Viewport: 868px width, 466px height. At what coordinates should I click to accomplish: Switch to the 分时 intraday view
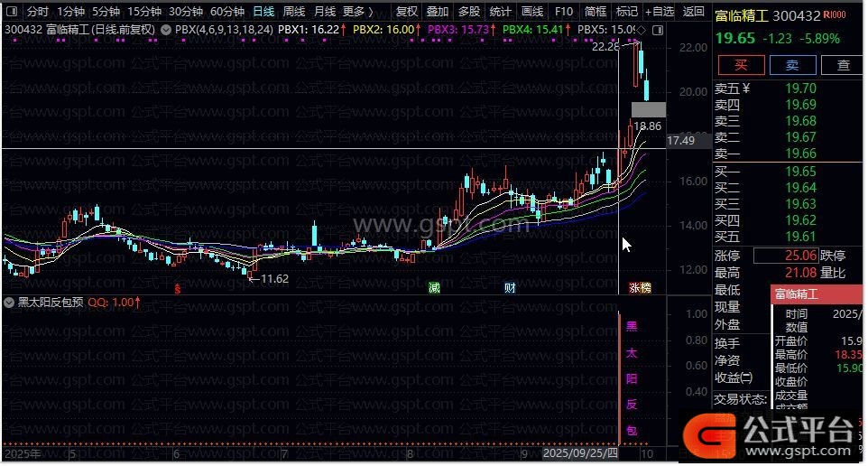pyautogui.click(x=37, y=12)
